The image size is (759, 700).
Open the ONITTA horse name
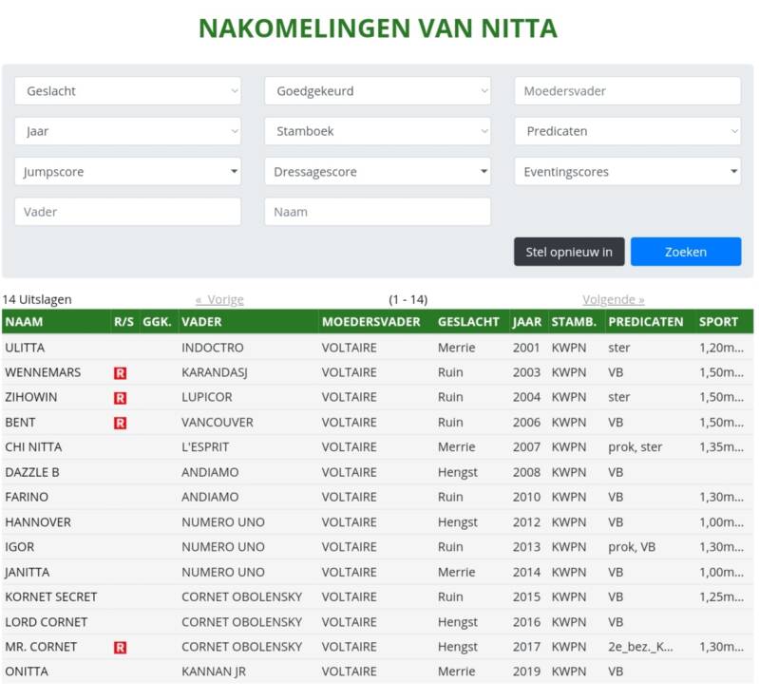pos(27,672)
